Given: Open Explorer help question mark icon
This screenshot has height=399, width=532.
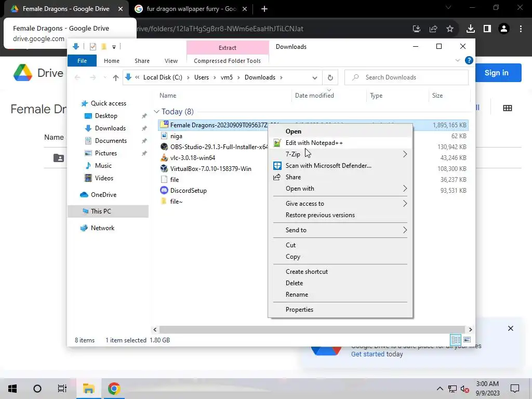Looking at the screenshot, I should (x=469, y=60).
